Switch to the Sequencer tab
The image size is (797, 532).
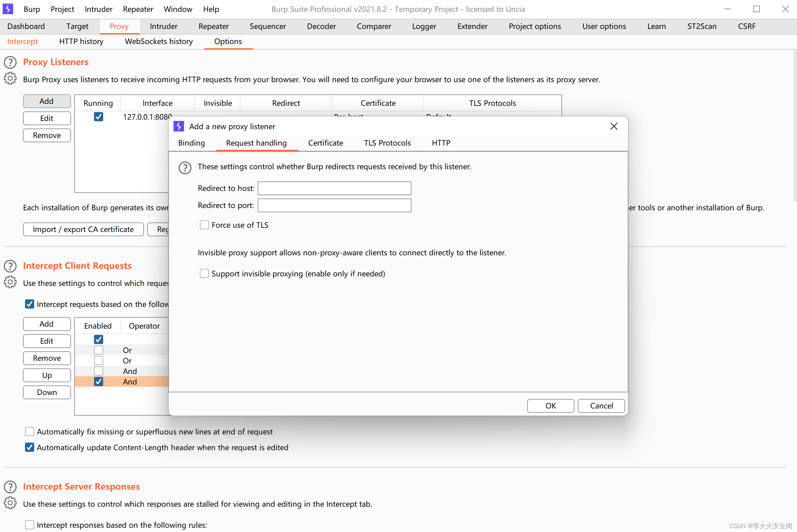pyautogui.click(x=268, y=27)
